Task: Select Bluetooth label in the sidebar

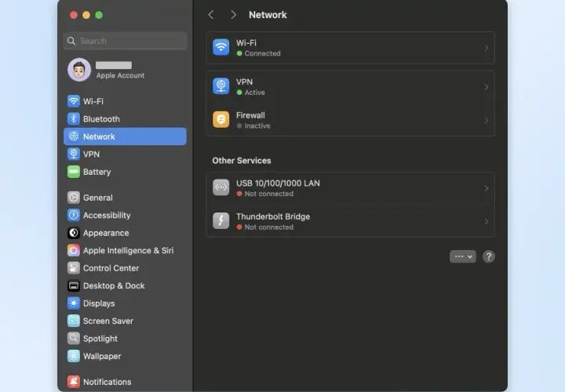Action: [x=101, y=119]
